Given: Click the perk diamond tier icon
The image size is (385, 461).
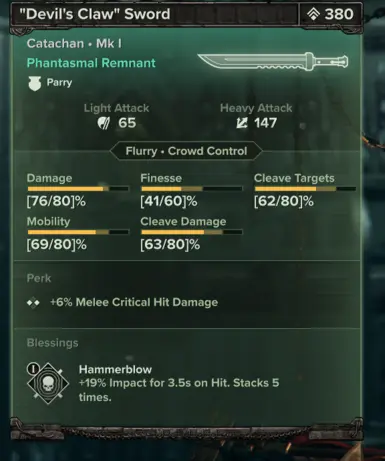Looking at the screenshot, I should point(33,303).
